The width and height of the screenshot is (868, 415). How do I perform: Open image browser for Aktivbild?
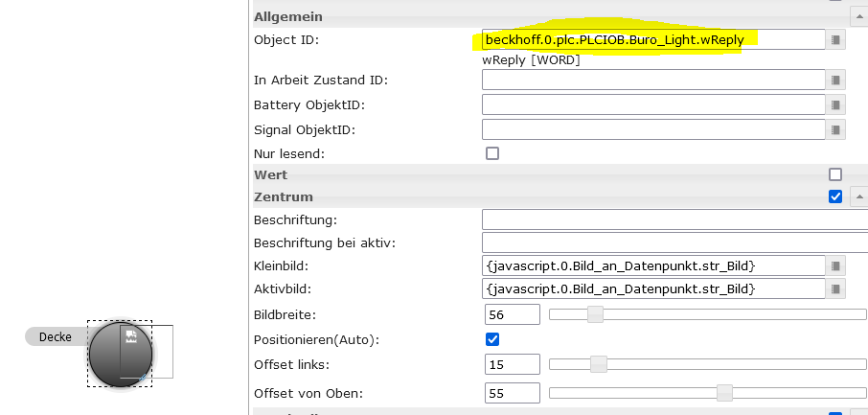pos(835,289)
